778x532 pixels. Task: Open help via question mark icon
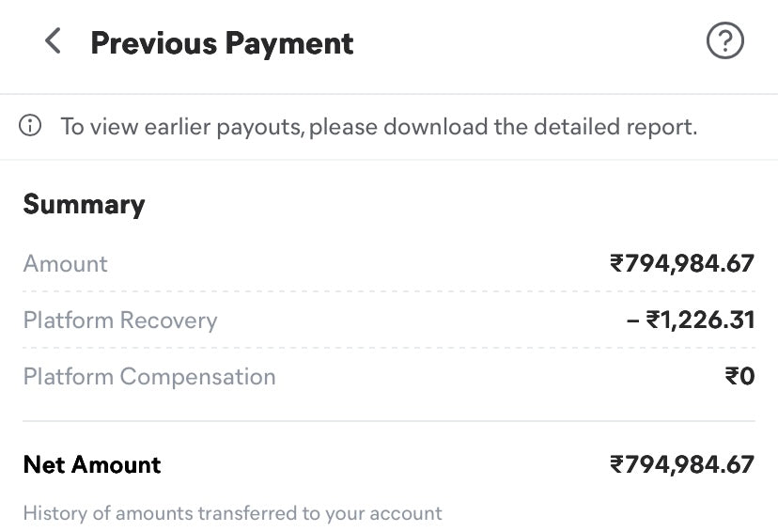click(x=724, y=41)
